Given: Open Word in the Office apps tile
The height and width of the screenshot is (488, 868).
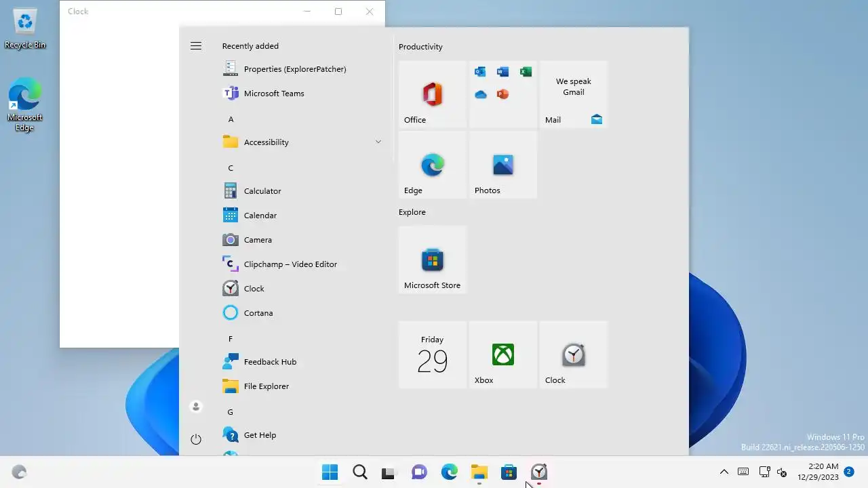Looking at the screenshot, I should (x=502, y=72).
